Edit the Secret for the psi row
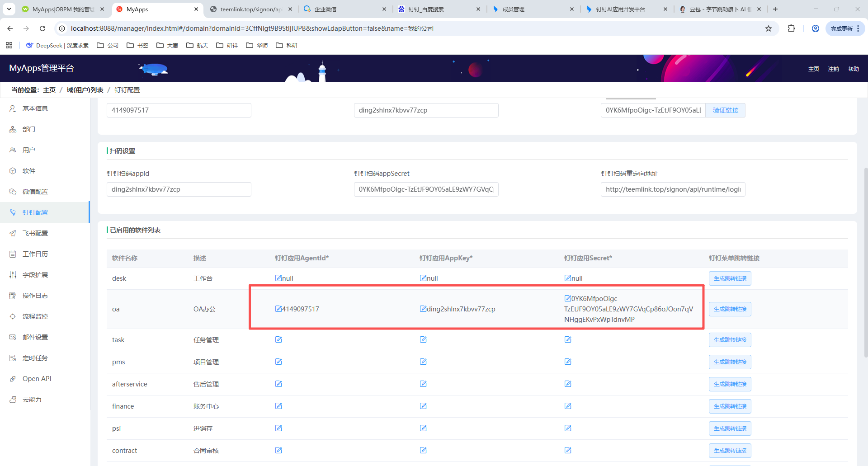The image size is (868, 466). click(568, 428)
